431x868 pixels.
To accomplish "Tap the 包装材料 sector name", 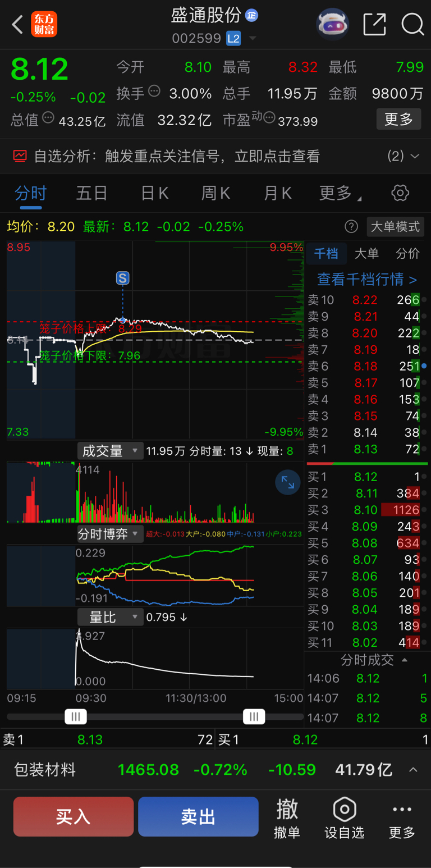I will point(45,770).
